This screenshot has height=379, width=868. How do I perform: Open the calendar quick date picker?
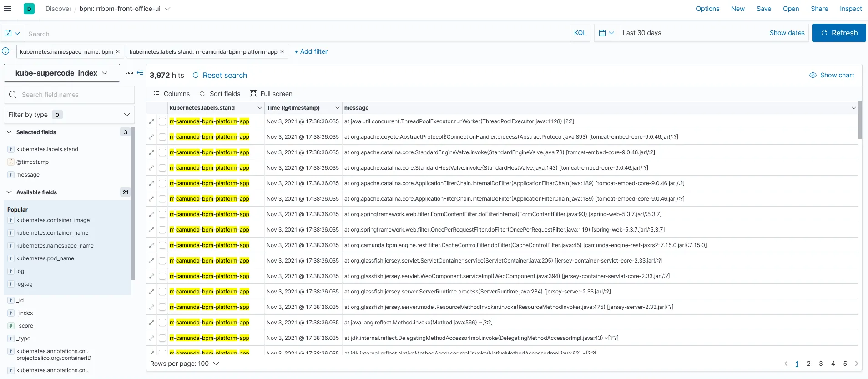click(606, 33)
